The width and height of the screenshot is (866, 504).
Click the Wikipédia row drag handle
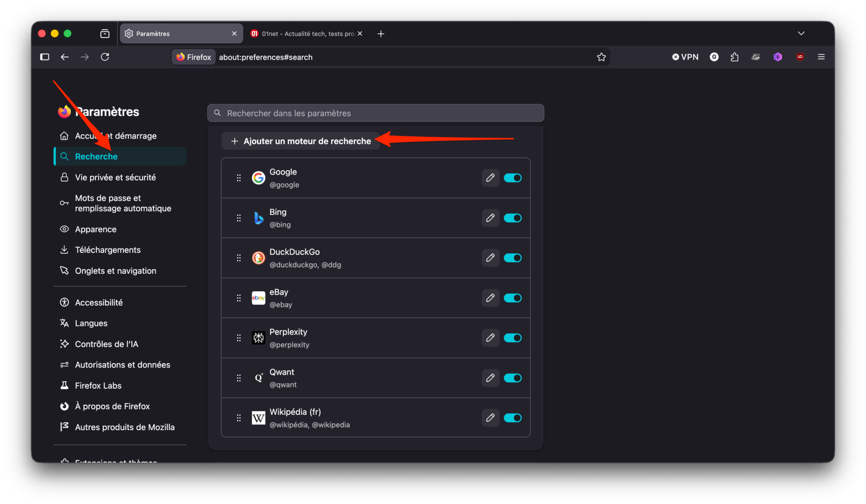pyautogui.click(x=239, y=418)
